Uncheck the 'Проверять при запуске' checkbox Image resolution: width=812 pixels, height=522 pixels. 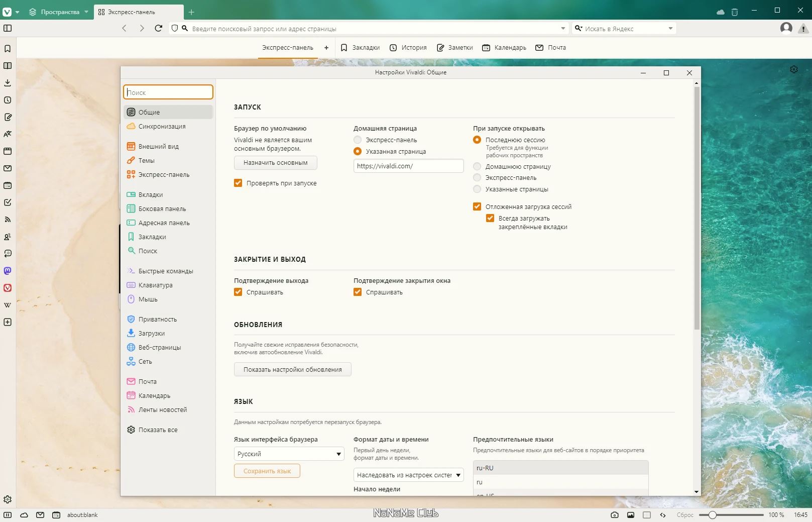(238, 183)
